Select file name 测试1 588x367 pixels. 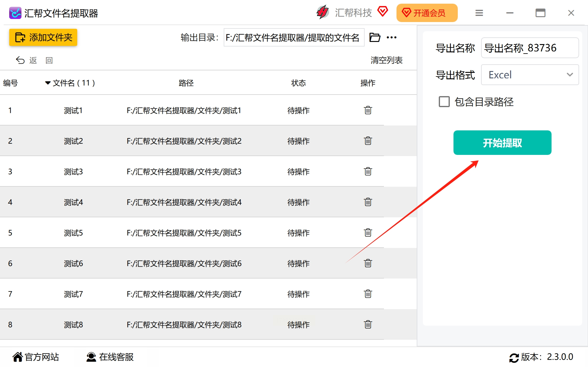[x=73, y=110]
